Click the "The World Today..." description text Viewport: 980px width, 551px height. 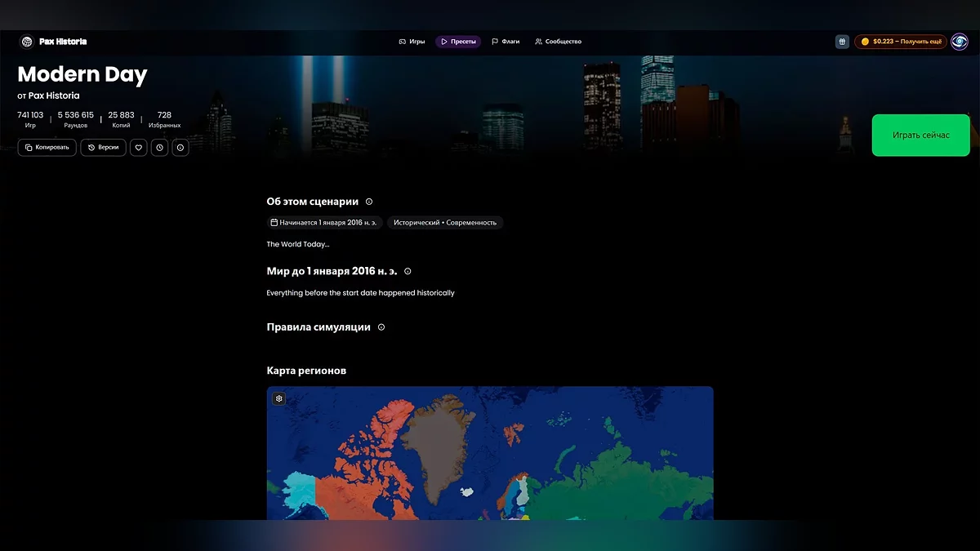[x=298, y=244]
